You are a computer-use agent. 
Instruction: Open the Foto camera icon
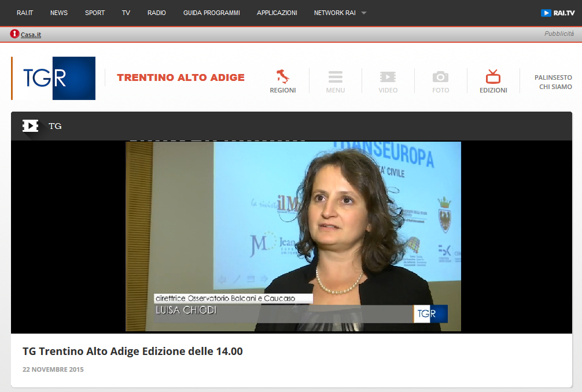click(440, 77)
